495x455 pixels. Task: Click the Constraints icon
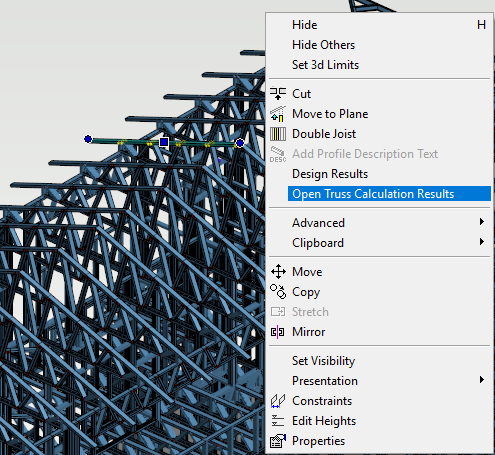(x=278, y=401)
